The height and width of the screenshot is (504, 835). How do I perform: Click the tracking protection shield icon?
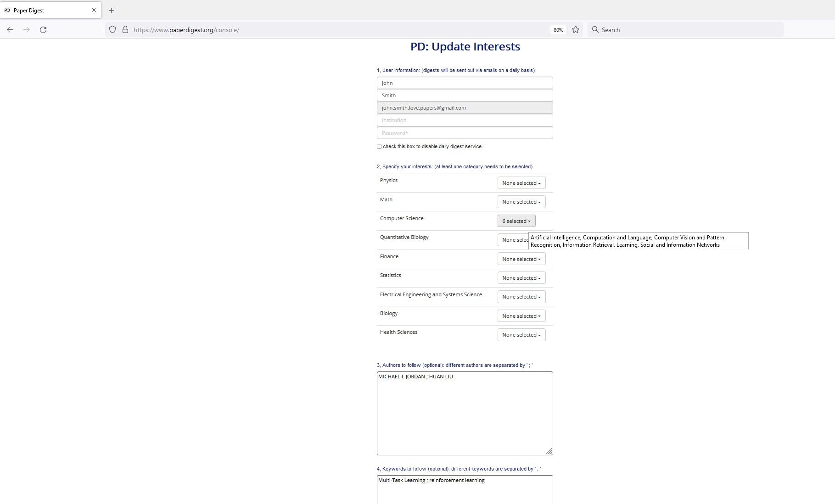(x=112, y=30)
